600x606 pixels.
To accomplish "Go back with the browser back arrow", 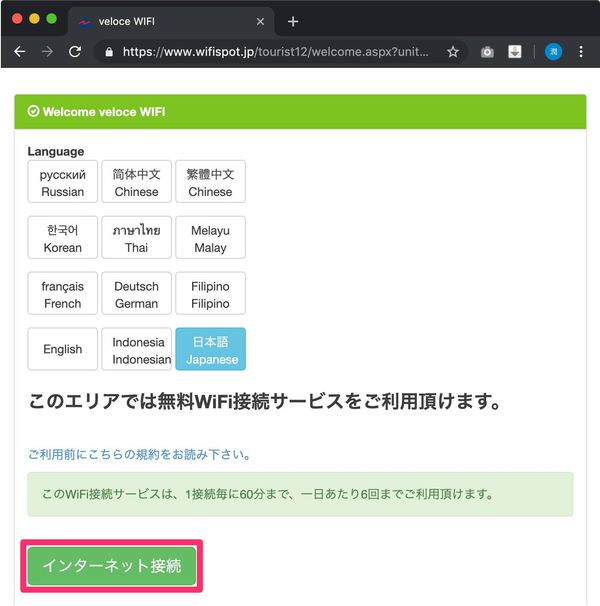I will click(19, 51).
